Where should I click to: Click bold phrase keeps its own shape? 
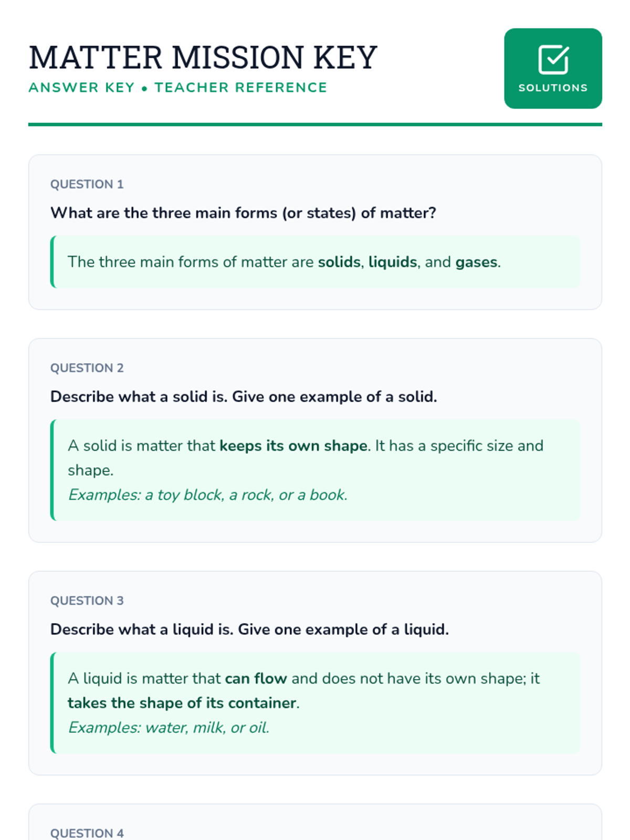click(x=293, y=446)
